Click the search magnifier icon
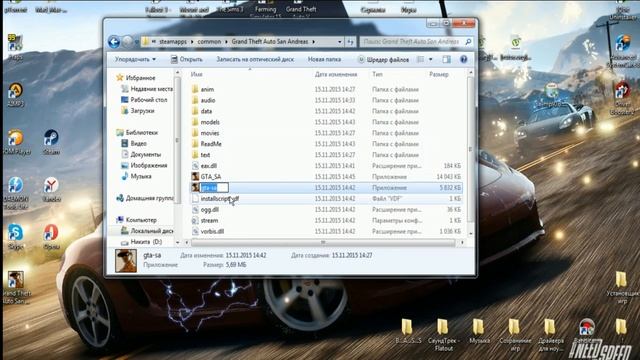This screenshot has width=640, height=360. click(468, 42)
